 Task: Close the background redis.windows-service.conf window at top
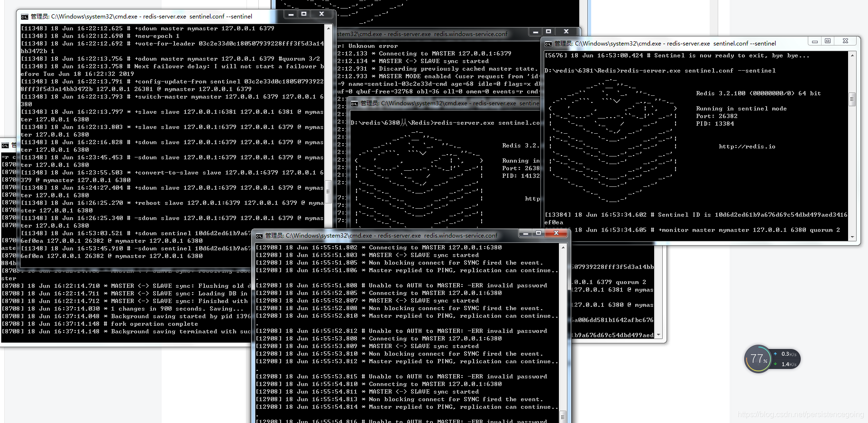(x=566, y=32)
